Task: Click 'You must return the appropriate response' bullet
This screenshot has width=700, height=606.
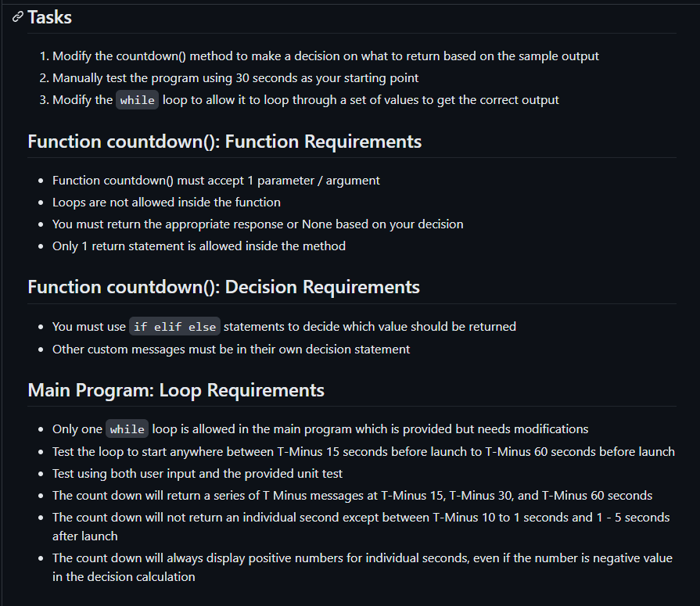Action: pos(257,224)
